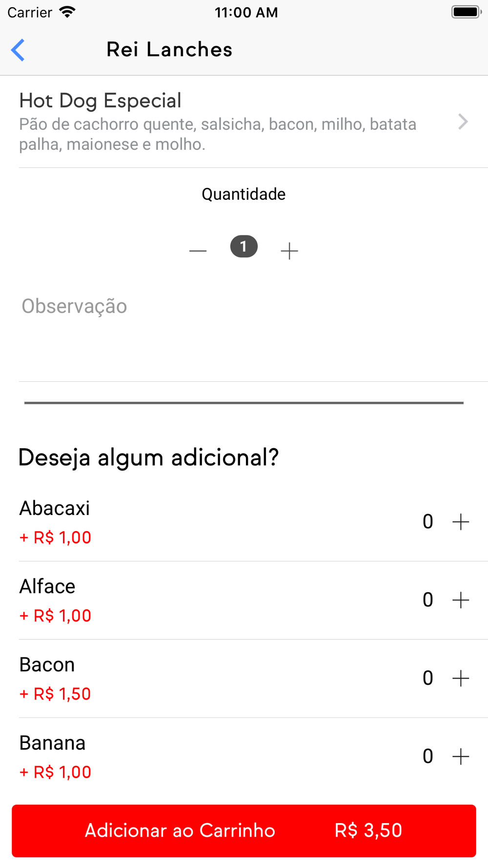
Task: Tap the Rei Lanches header title
Action: pos(169,50)
